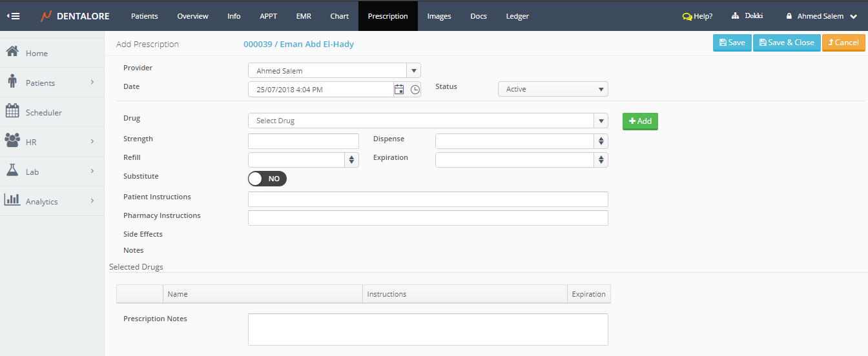Open the calendar date picker icon
Image resolution: width=868 pixels, height=356 pixels.
399,90
